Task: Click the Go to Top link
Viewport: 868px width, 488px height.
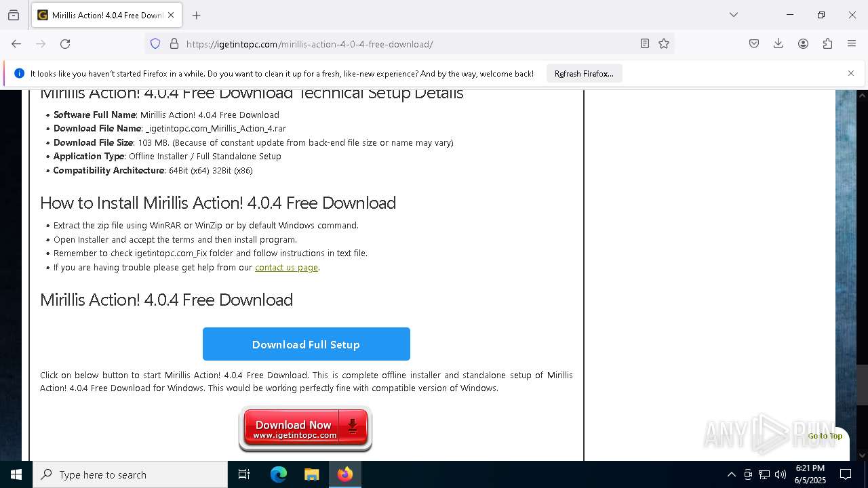Action: click(x=825, y=436)
